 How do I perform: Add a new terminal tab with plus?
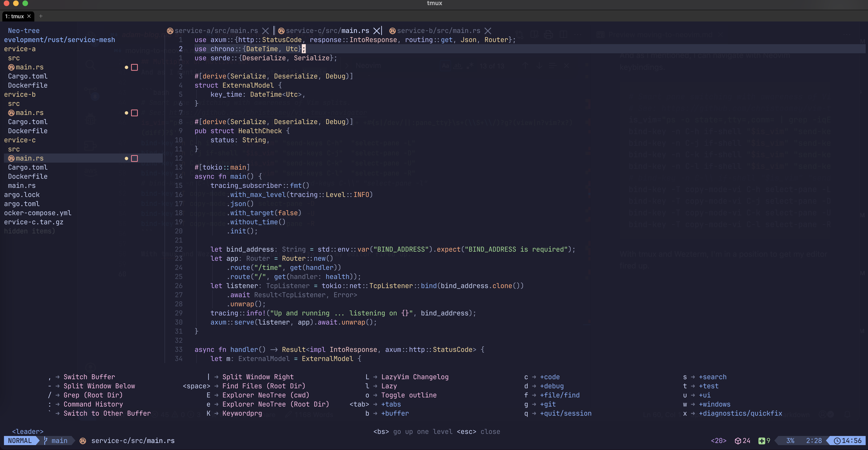tap(41, 16)
